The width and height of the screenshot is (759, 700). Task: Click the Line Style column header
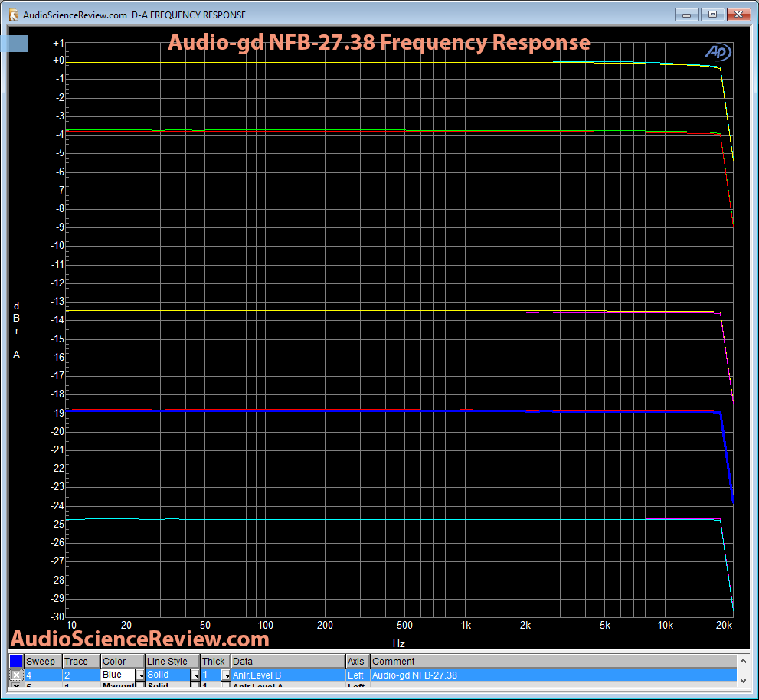(x=172, y=661)
